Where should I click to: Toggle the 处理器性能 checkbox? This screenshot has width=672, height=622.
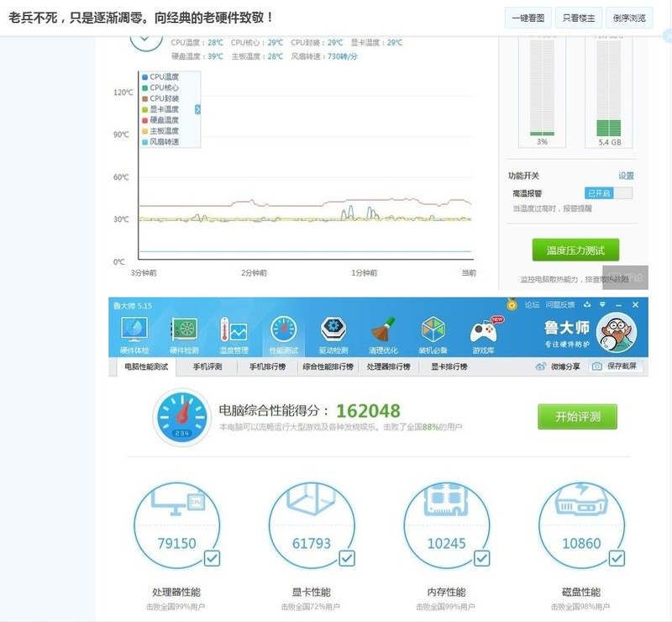[x=212, y=558]
